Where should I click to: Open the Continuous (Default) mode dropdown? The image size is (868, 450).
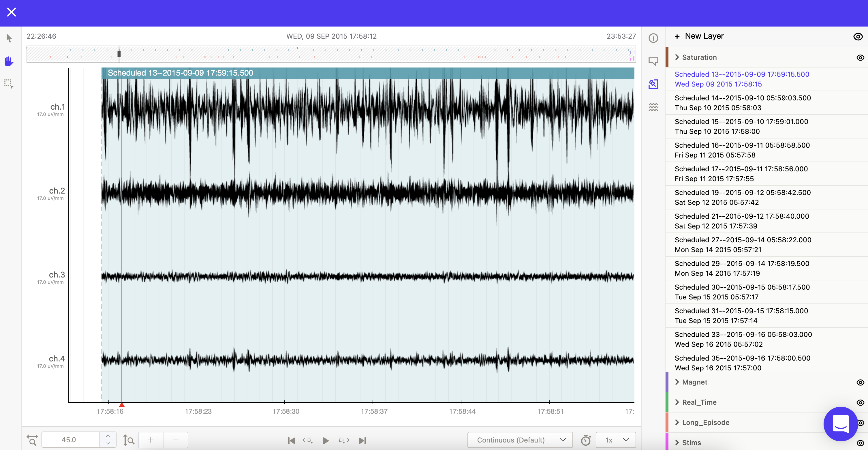[x=520, y=440]
